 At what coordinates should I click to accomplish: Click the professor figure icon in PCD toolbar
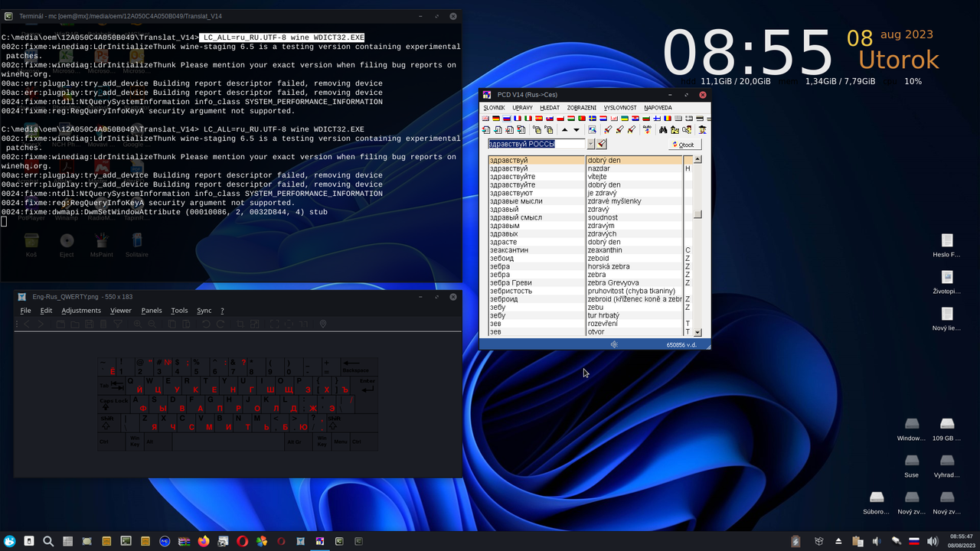702,130
